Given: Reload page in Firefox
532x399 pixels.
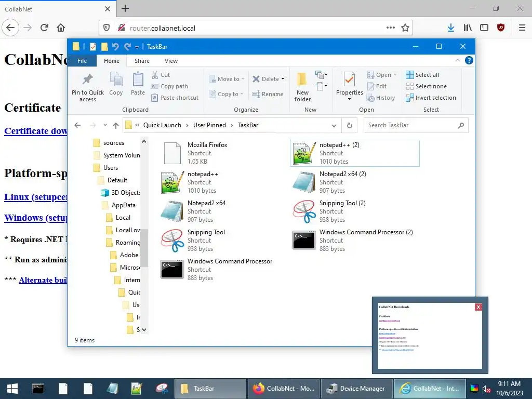Looking at the screenshot, I should [x=44, y=28].
